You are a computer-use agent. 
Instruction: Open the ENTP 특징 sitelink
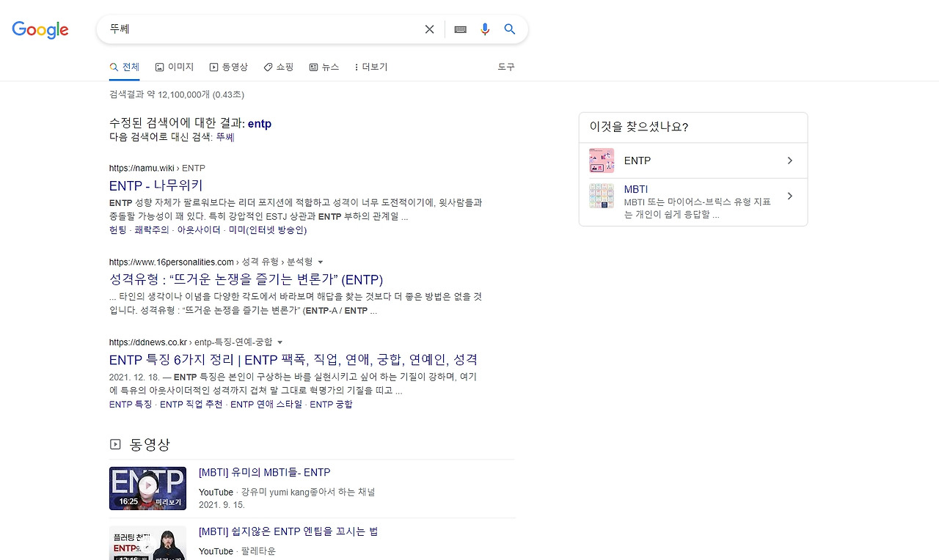(x=131, y=405)
